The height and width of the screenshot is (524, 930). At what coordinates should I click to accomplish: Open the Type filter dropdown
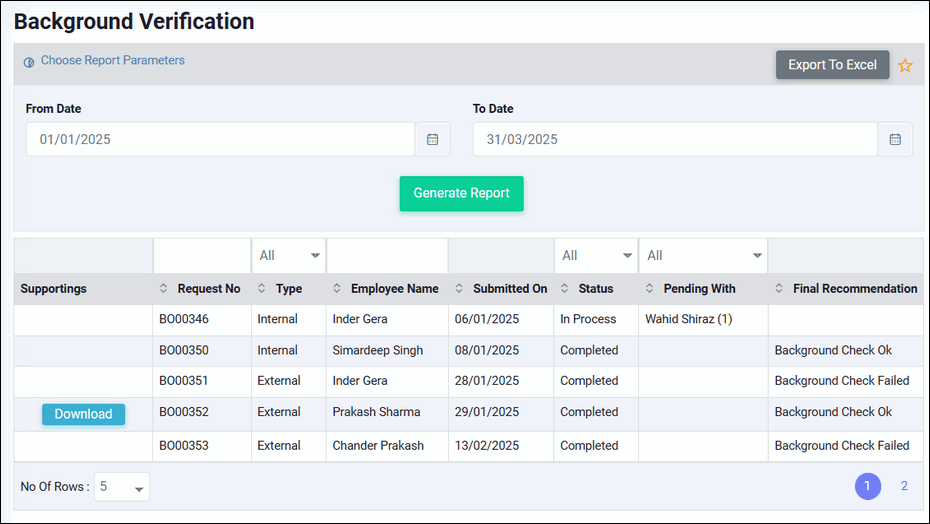(289, 256)
